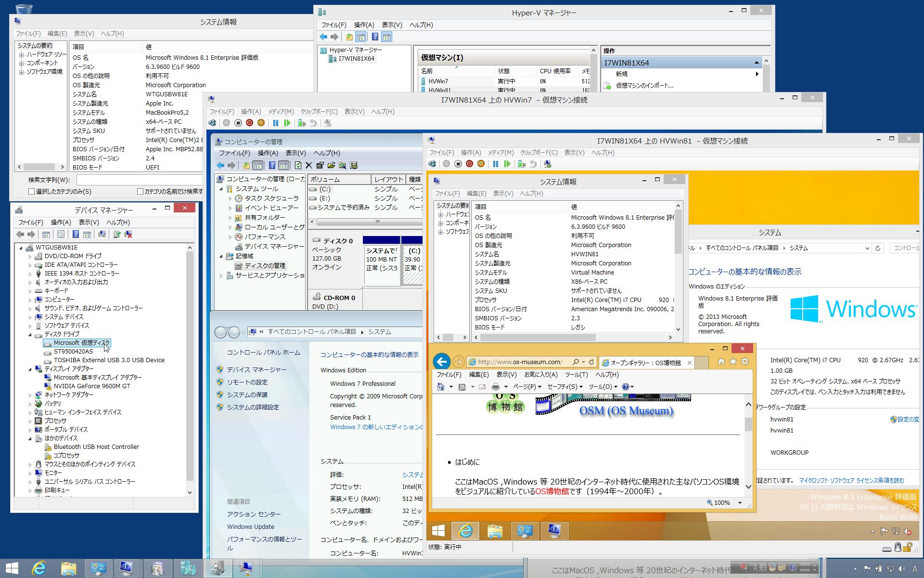Click delete X icon in Computer Management toolbar
The height and width of the screenshot is (578, 924).
(309, 165)
